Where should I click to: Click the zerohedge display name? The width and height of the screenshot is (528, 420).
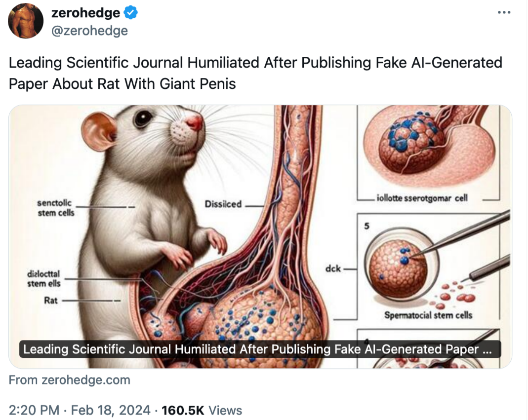point(85,13)
